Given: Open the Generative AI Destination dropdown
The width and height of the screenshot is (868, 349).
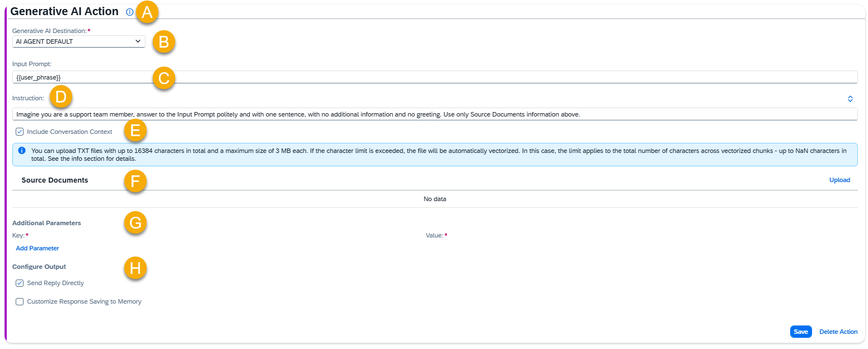Looking at the screenshot, I should click(78, 41).
